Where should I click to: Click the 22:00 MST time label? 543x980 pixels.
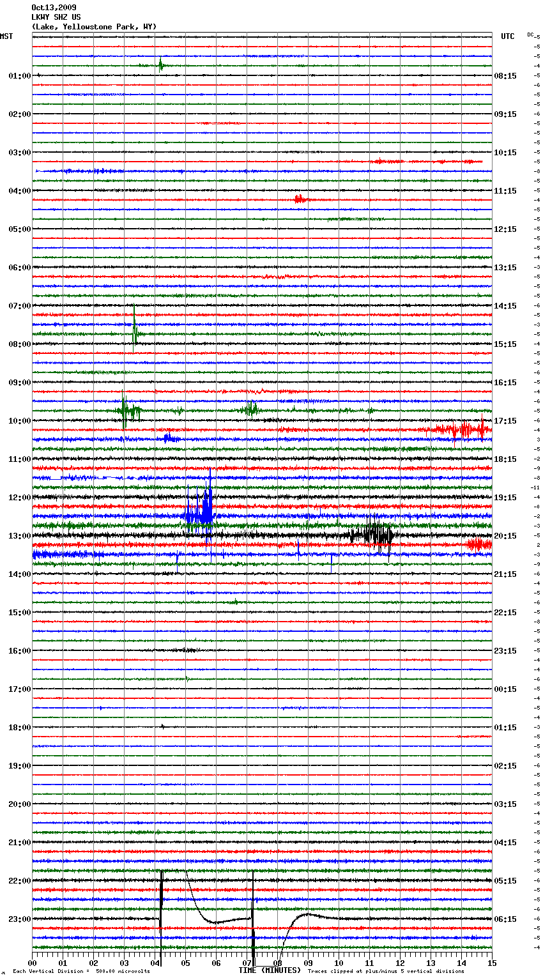pos(19,881)
